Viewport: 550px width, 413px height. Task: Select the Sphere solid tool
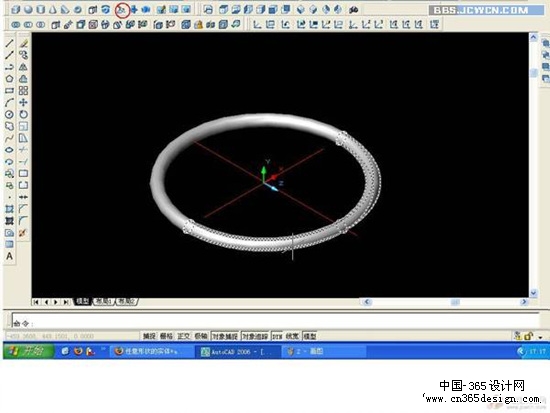28,10
